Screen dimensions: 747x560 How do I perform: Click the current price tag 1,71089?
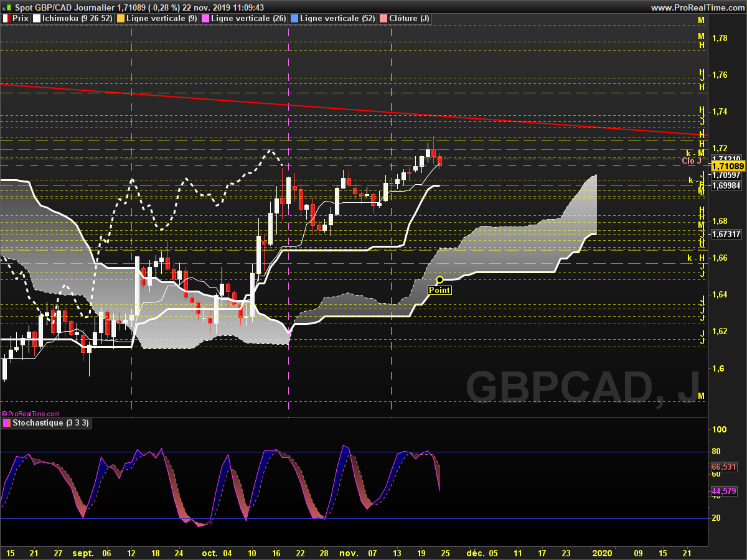pyautogui.click(x=728, y=166)
